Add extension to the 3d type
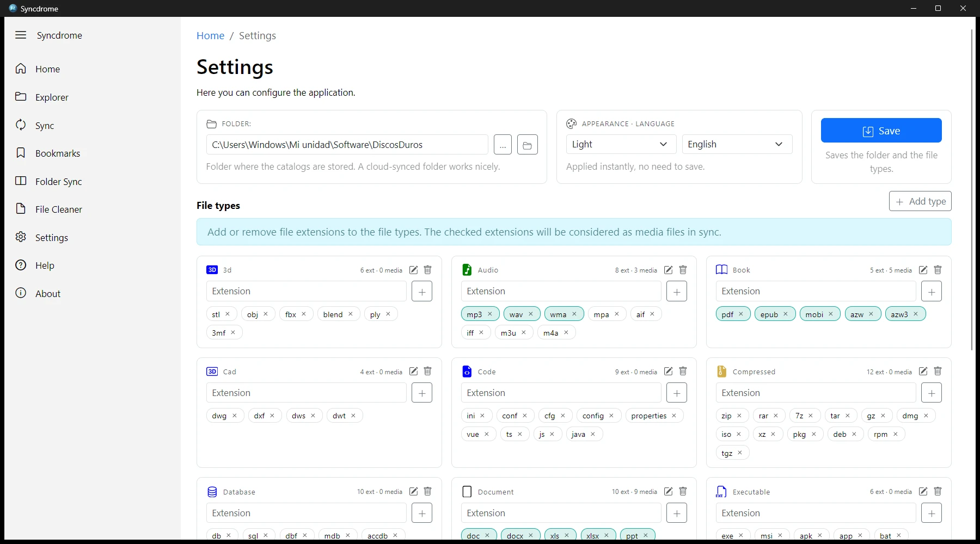This screenshot has width=980, height=544. point(422,291)
